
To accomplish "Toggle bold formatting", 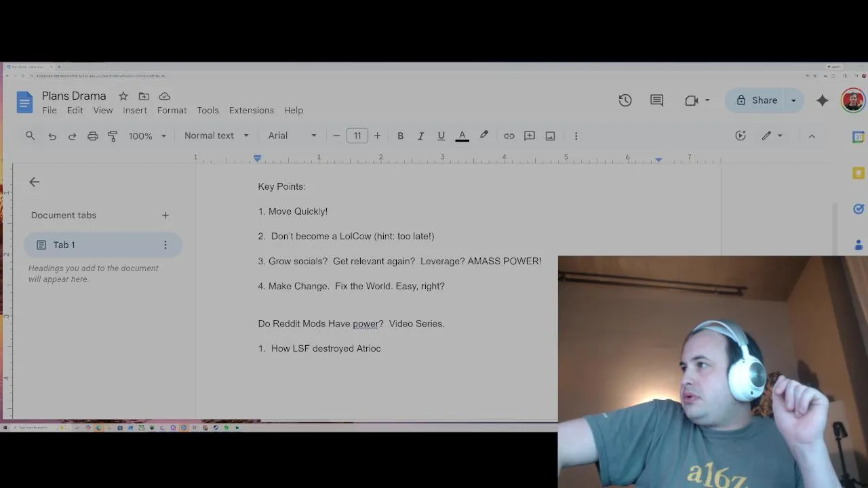I will pos(400,136).
